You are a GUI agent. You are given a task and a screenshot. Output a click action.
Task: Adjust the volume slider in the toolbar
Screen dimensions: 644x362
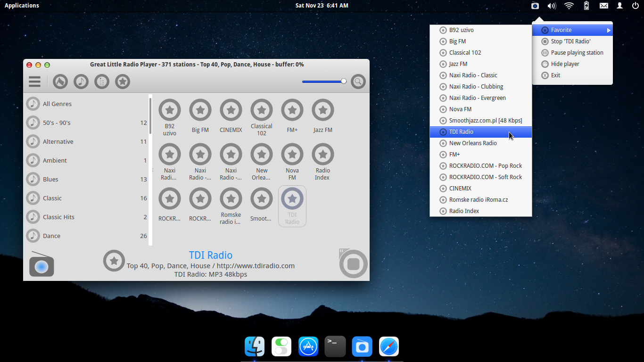324,81
